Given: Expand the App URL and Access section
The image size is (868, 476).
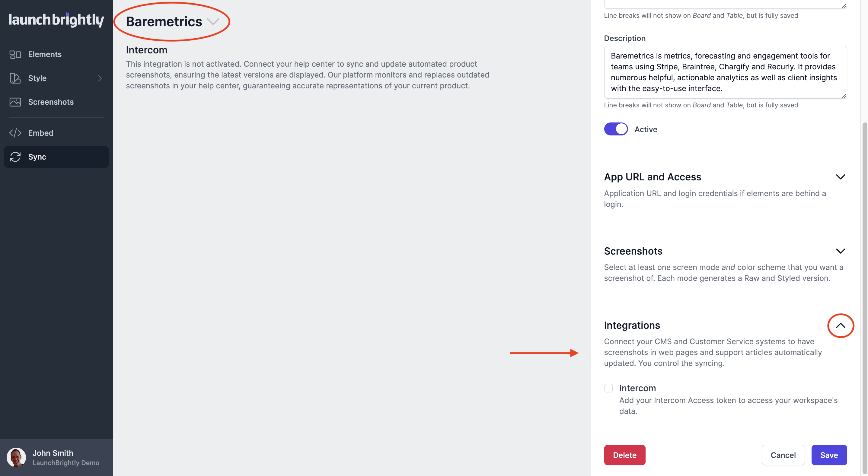Looking at the screenshot, I should (x=840, y=177).
